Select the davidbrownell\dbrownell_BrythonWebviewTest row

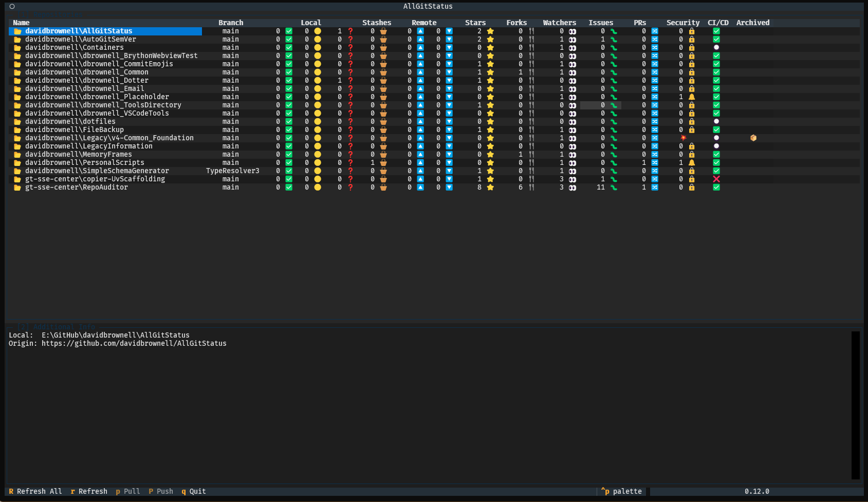[434, 56]
